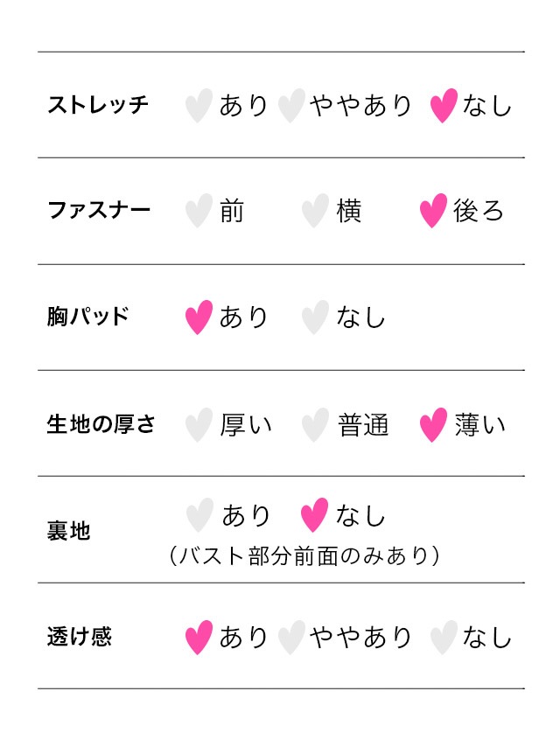This screenshot has width=560, height=747.
Task: Click the ストレッチ row label
Action: coord(98,105)
